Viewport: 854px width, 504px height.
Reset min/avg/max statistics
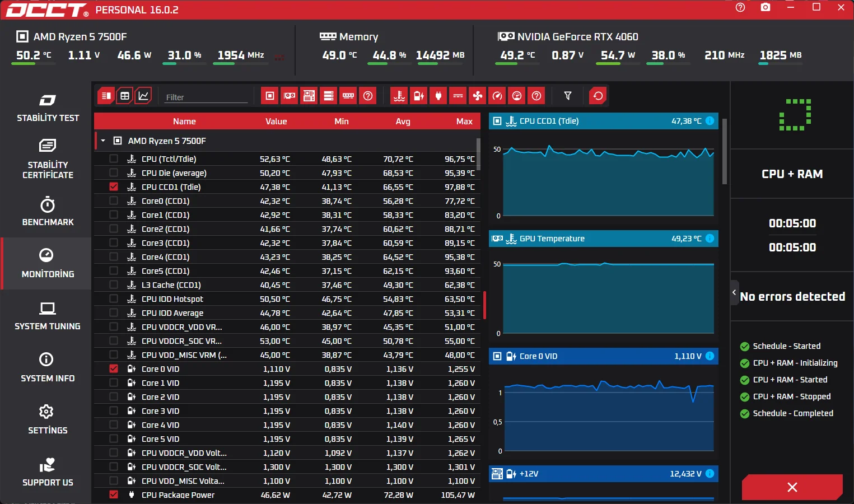click(598, 96)
